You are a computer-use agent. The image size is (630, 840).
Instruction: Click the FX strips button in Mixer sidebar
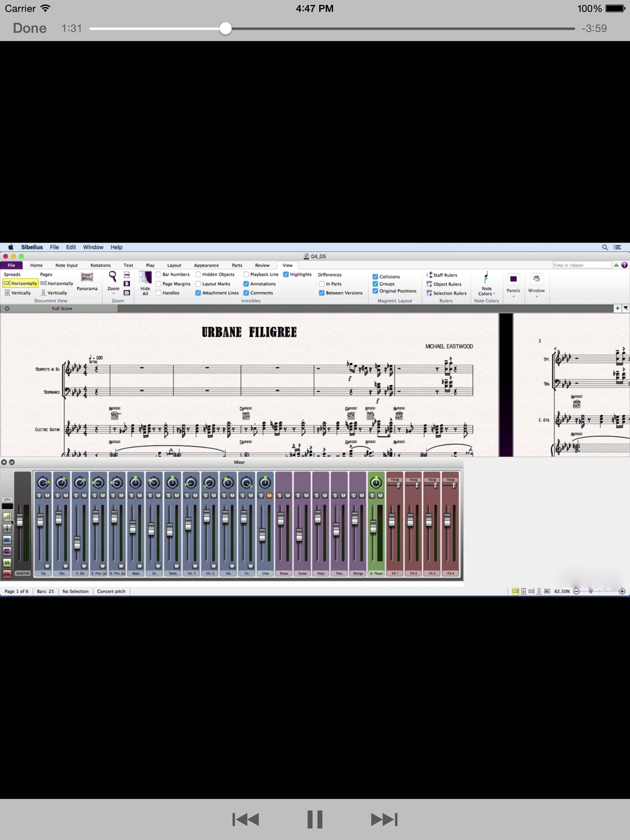tap(7, 573)
